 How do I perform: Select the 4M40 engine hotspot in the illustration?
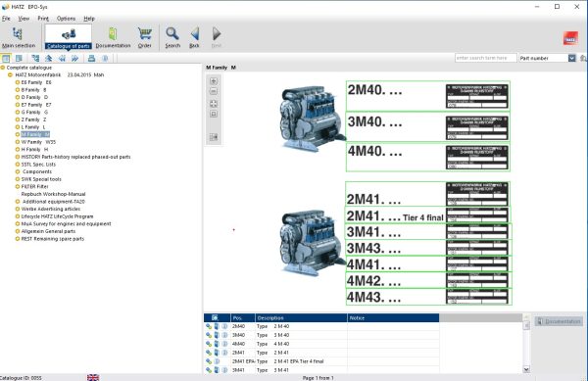427,158
